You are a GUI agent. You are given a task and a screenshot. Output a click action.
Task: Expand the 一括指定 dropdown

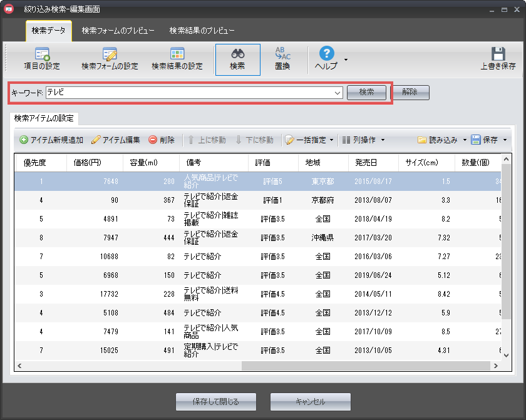click(x=331, y=140)
